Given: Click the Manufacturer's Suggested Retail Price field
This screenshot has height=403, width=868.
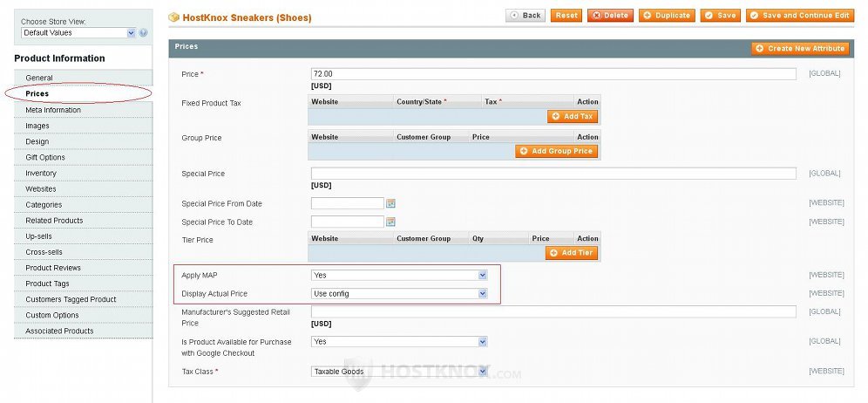Looking at the screenshot, I should click(x=553, y=312).
